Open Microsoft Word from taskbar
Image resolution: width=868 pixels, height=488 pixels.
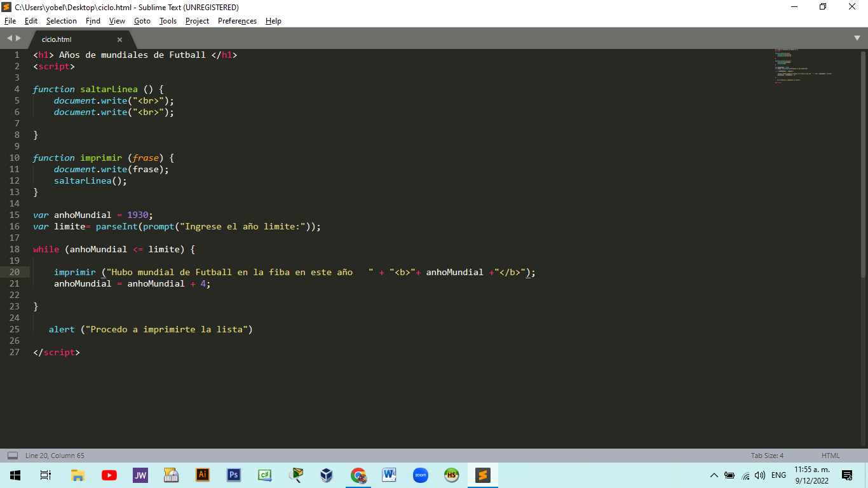[x=389, y=475]
